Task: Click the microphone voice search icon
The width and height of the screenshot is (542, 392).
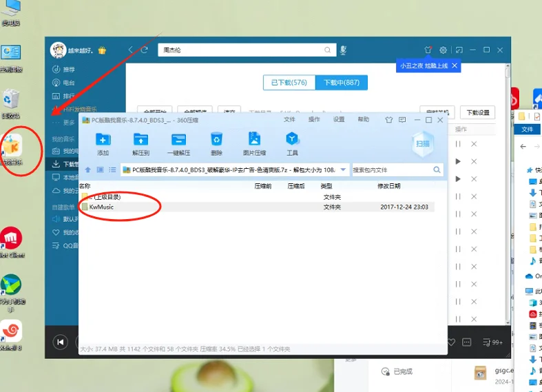Action: pos(343,50)
